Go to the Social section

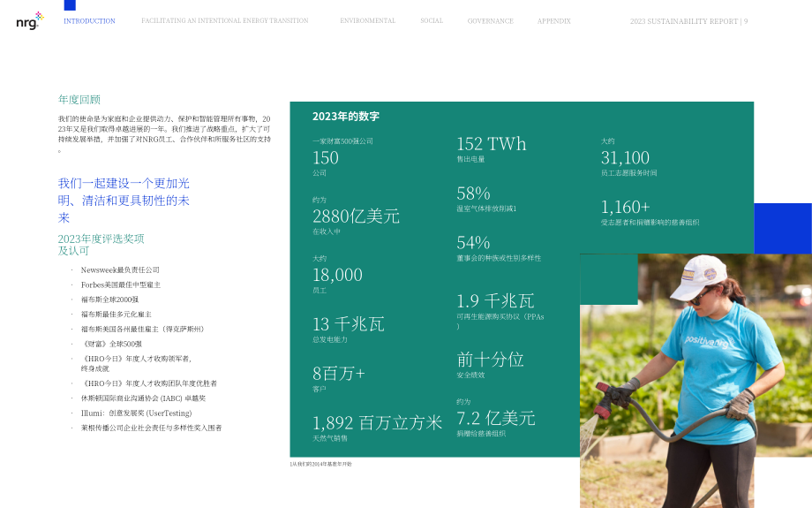(432, 20)
